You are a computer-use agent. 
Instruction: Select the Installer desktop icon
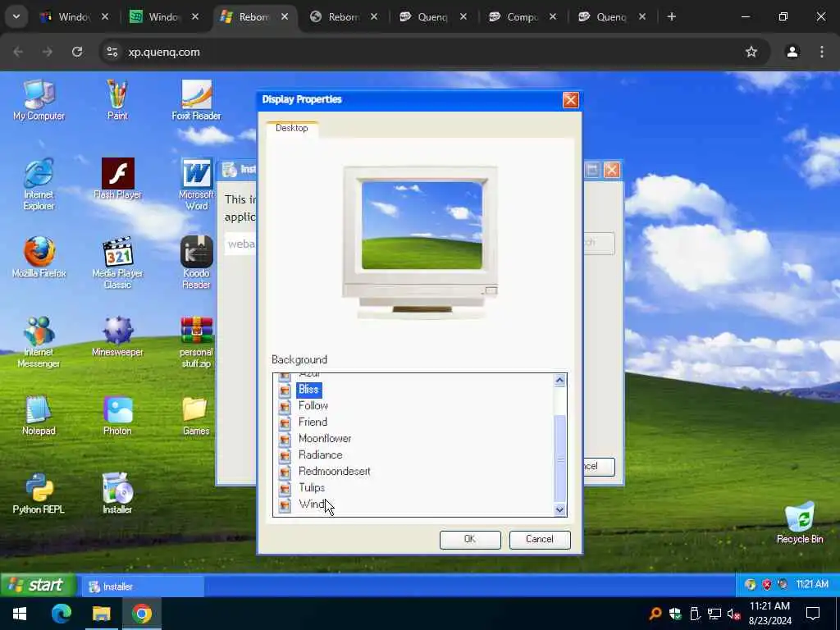pyautogui.click(x=117, y=493)
